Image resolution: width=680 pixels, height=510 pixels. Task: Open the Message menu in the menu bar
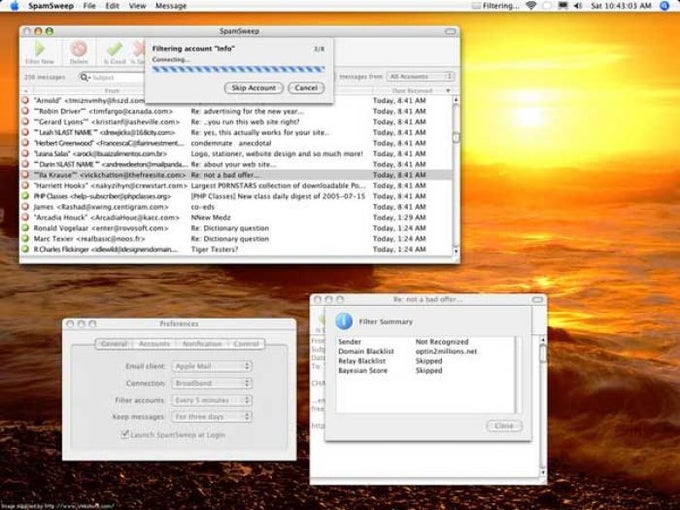171,6
